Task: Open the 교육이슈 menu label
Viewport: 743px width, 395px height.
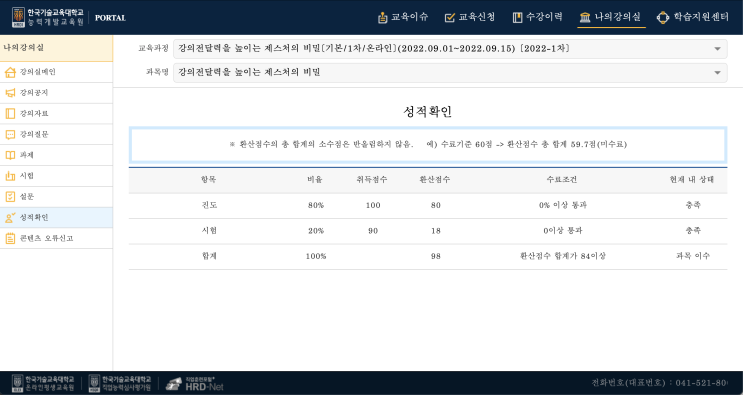Action: (x=409, y=18)
